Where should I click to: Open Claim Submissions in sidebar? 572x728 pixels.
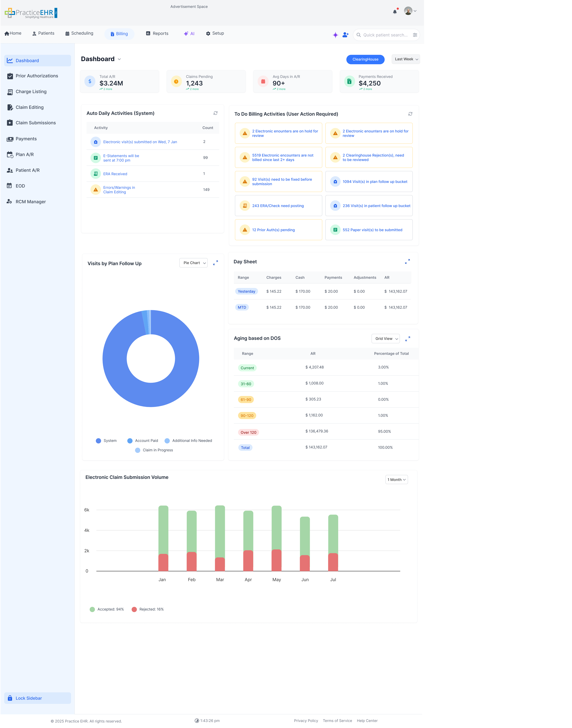36,123
